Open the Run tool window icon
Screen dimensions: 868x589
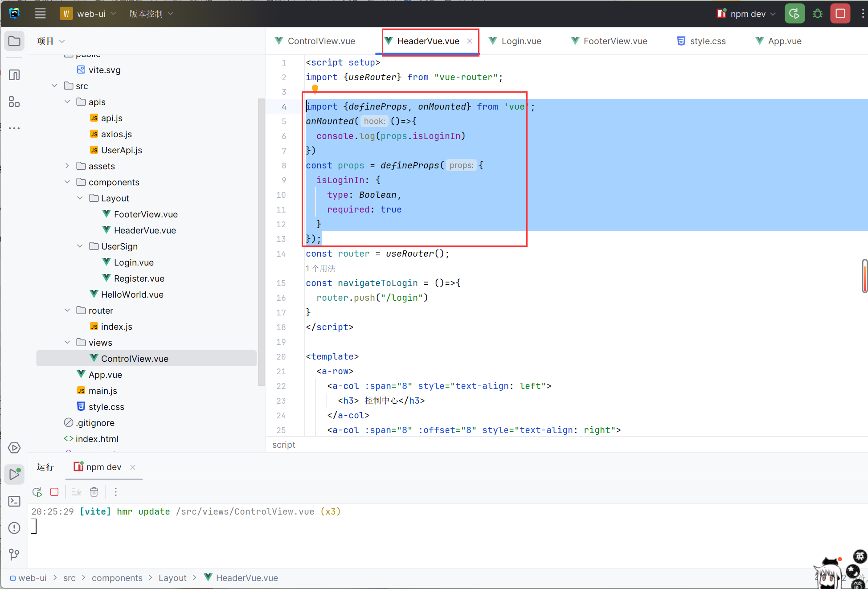click(14, 474)
